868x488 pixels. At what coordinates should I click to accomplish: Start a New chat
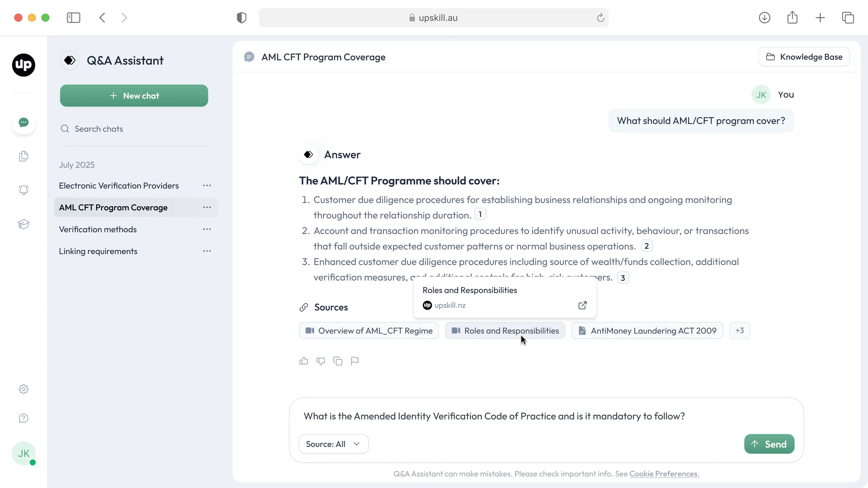(x=134, y=95)
